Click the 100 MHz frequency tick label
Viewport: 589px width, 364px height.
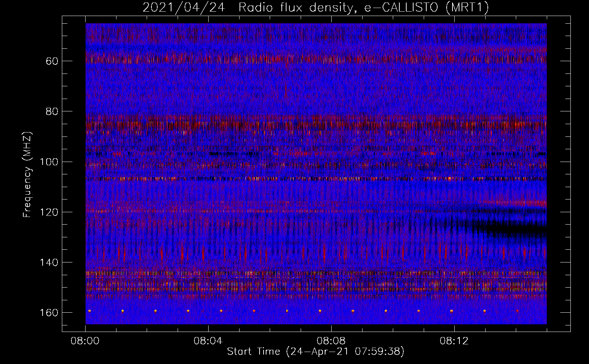tap(49, 162)
